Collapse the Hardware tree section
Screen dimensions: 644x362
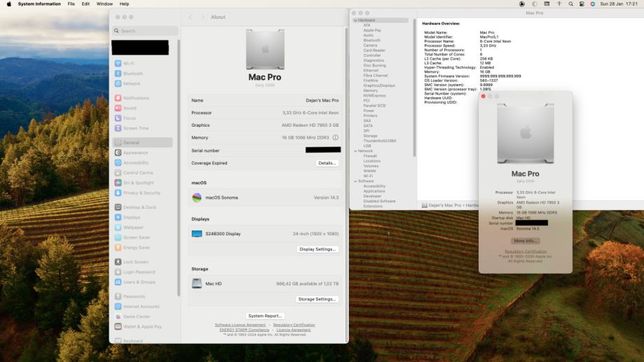355,20
